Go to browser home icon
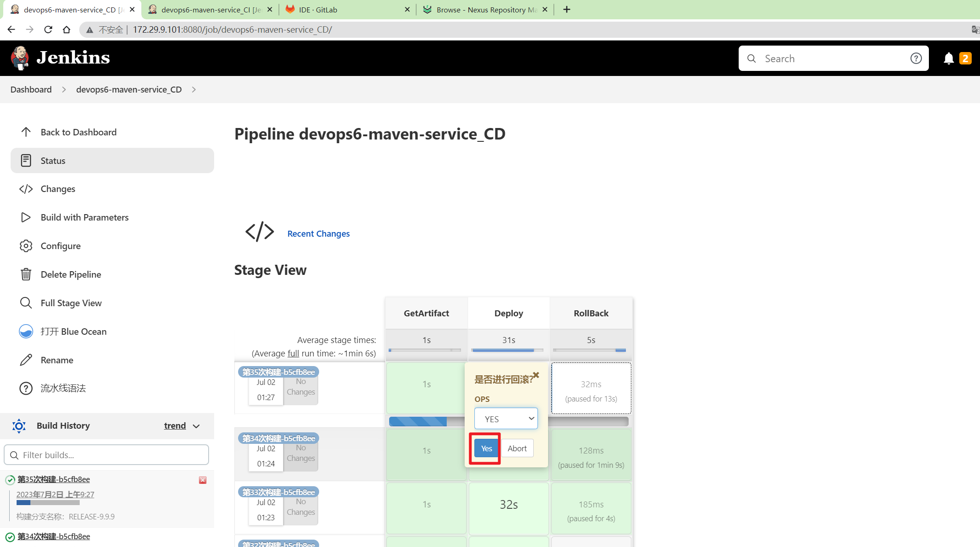980x547 pixels. pos(66,29)
